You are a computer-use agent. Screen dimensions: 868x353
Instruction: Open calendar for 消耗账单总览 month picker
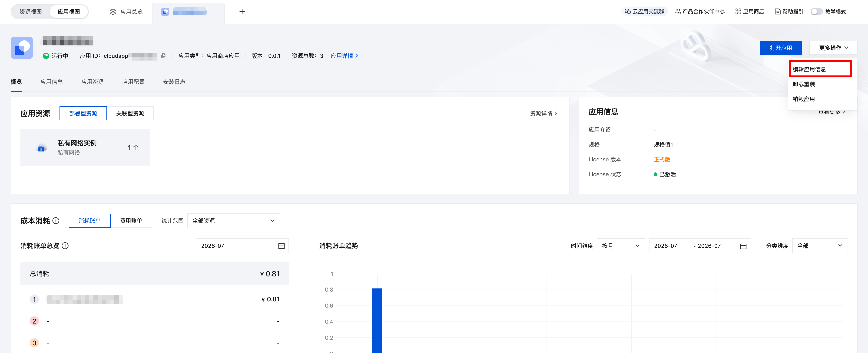281,246
